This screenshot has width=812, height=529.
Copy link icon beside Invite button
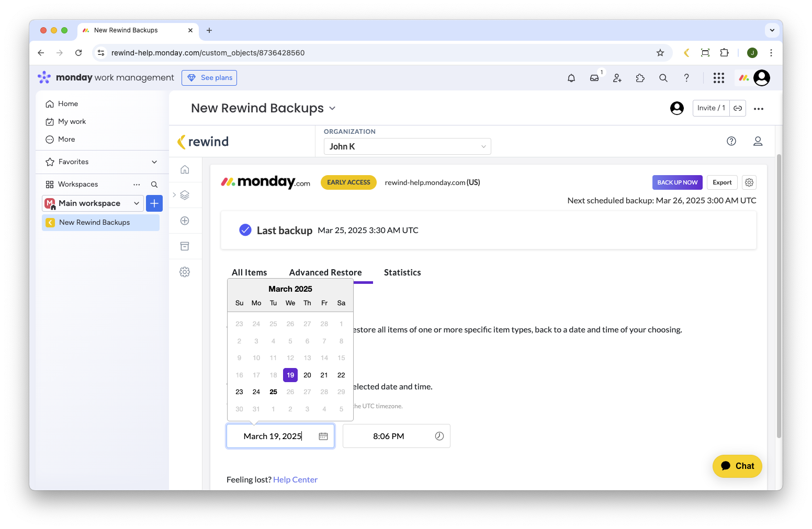click(x=738, y=108)
